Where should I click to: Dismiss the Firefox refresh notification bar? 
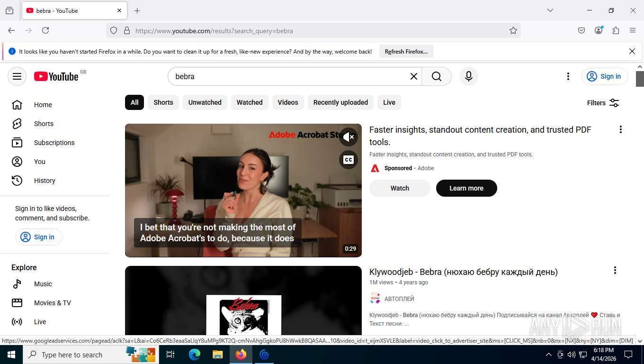632,51
